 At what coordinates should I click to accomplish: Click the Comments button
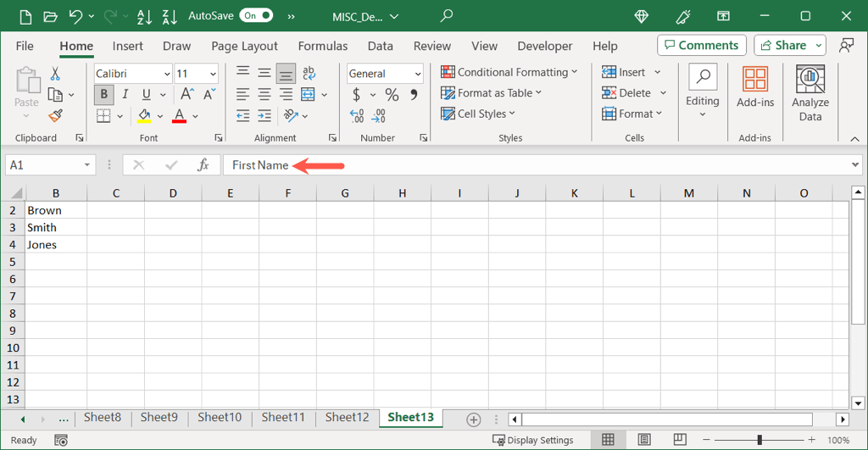[701, 45]
